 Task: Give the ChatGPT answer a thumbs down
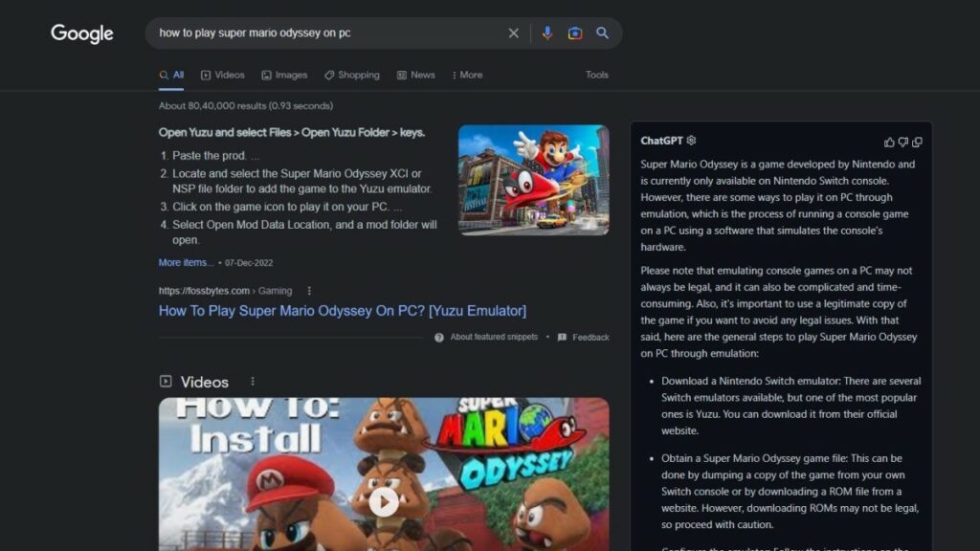coord(902,141)
